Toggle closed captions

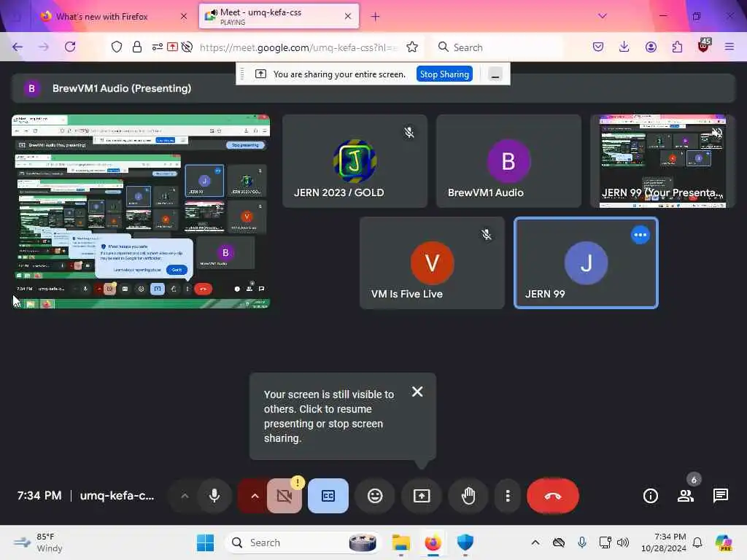(x=328, y=496)
